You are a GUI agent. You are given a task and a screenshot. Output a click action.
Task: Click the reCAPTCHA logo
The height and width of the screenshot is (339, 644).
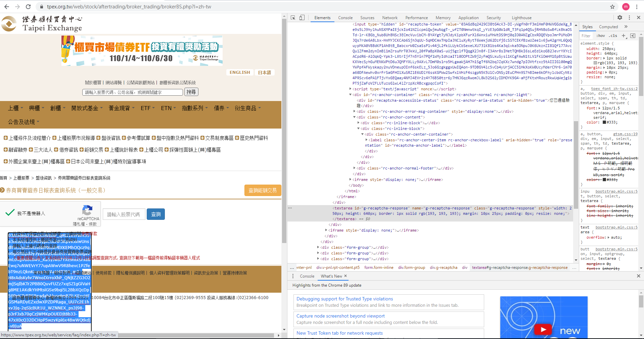click(87, 210)
